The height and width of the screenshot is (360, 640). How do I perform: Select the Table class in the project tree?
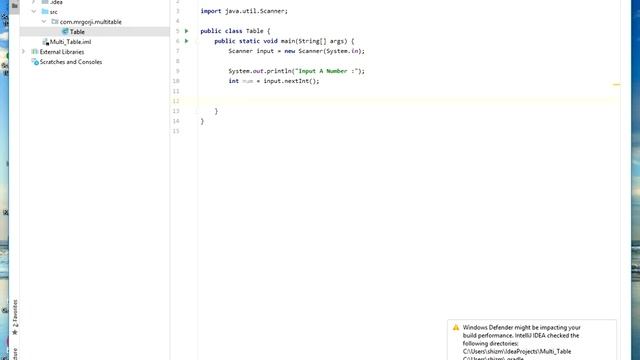click(77, 31)
